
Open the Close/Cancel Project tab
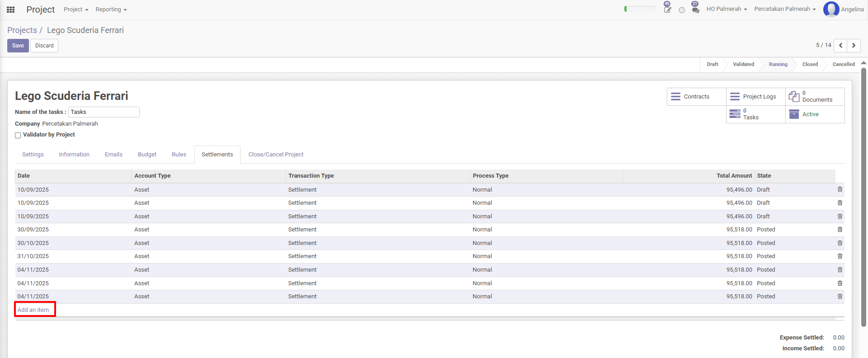276,155
